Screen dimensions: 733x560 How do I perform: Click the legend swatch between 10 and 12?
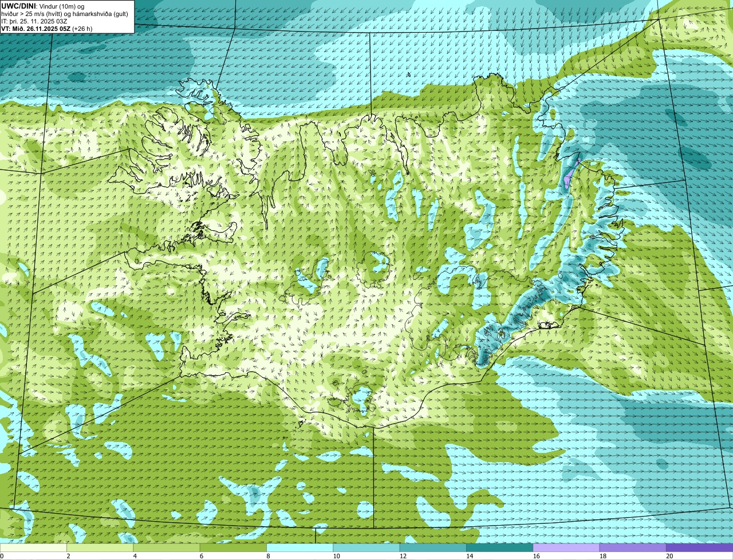(366, 548)
